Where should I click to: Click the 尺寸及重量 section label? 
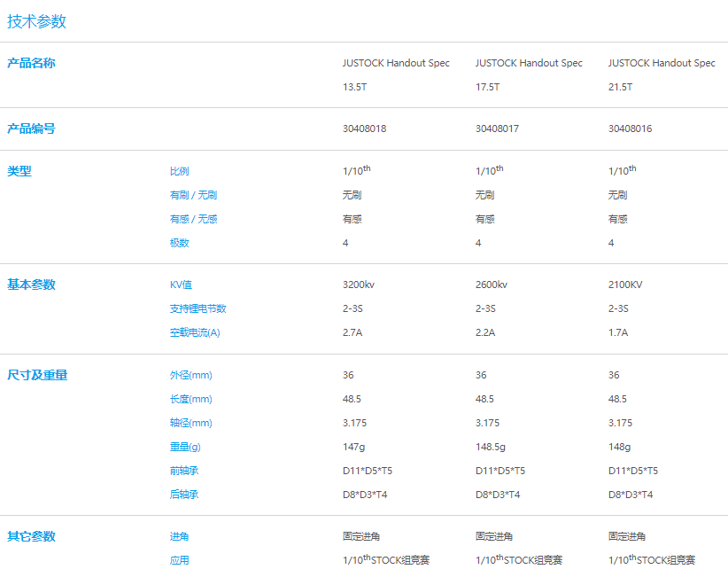[x=37, y=375]
